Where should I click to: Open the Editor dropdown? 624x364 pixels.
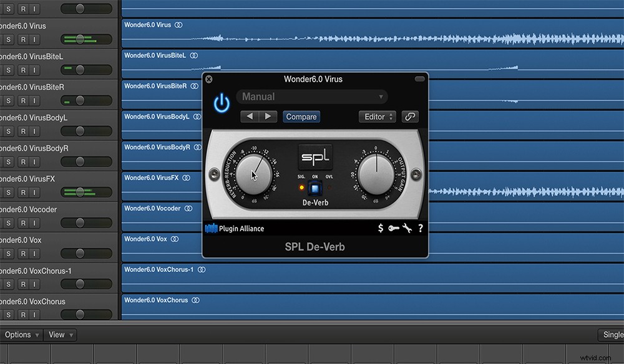point(376,116)
